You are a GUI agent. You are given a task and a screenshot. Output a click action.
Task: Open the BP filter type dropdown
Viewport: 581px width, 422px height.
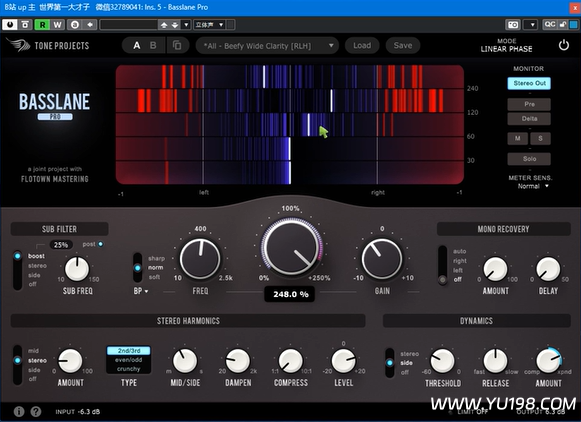pyautogui.click(x=141, y=291)
